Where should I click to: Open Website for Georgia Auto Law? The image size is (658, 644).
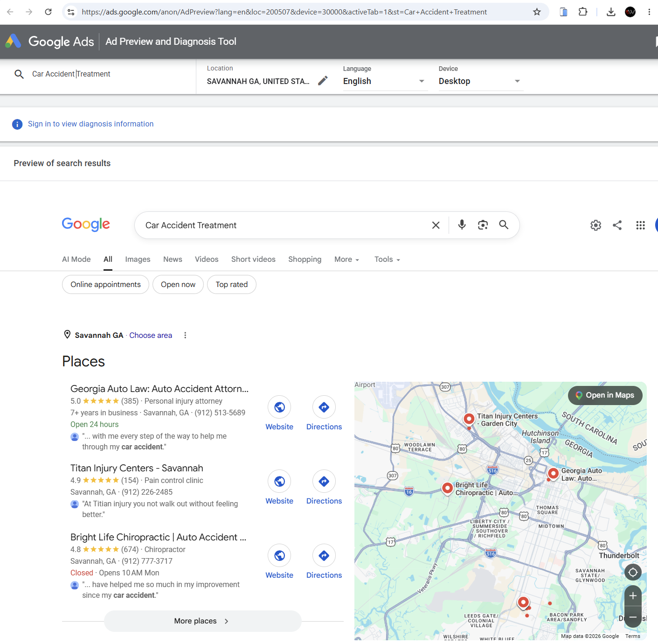(x=279, y=413)
